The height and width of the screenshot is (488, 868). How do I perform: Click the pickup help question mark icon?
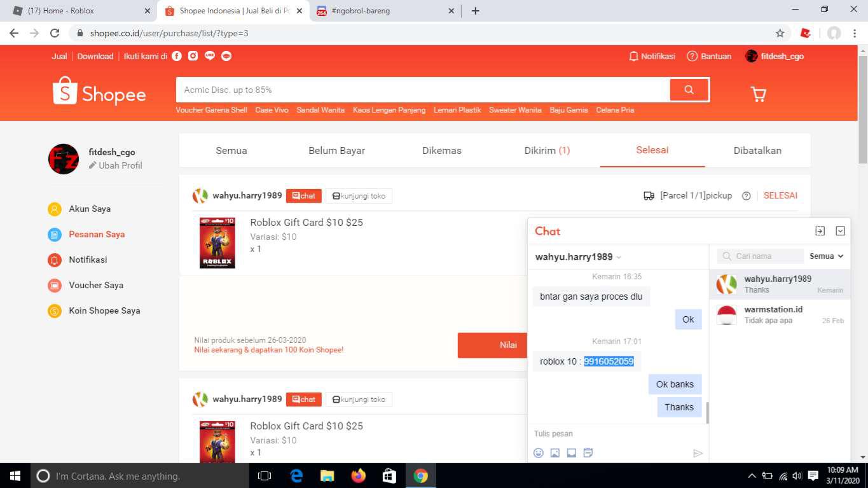[x=747, y=196]
